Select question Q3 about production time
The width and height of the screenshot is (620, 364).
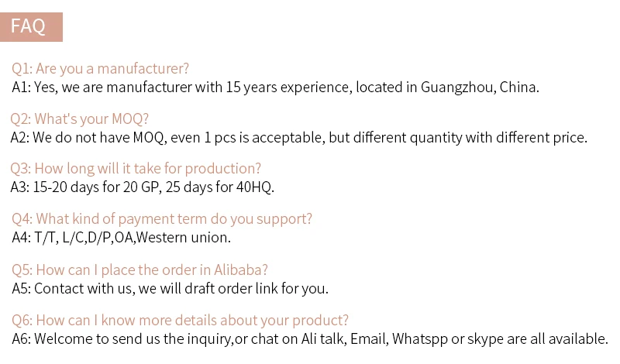(136, 168)
